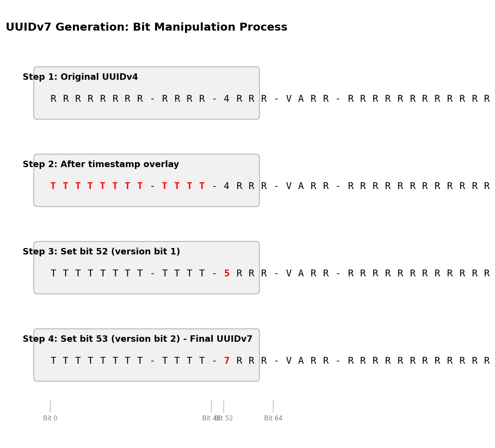The image size is (495, 448).
Task: Click the first R in Step 1's sequence
Action: (53, 99)
